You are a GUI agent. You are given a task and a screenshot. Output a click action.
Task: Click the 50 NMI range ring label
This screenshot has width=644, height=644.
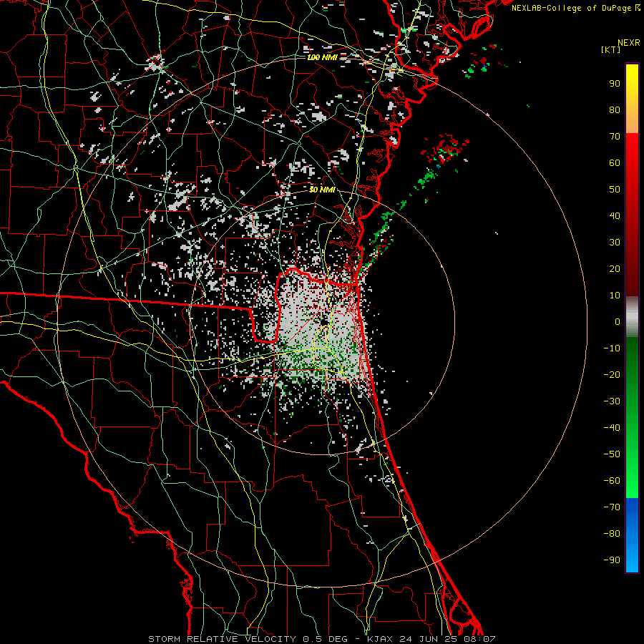coord(322,190)
